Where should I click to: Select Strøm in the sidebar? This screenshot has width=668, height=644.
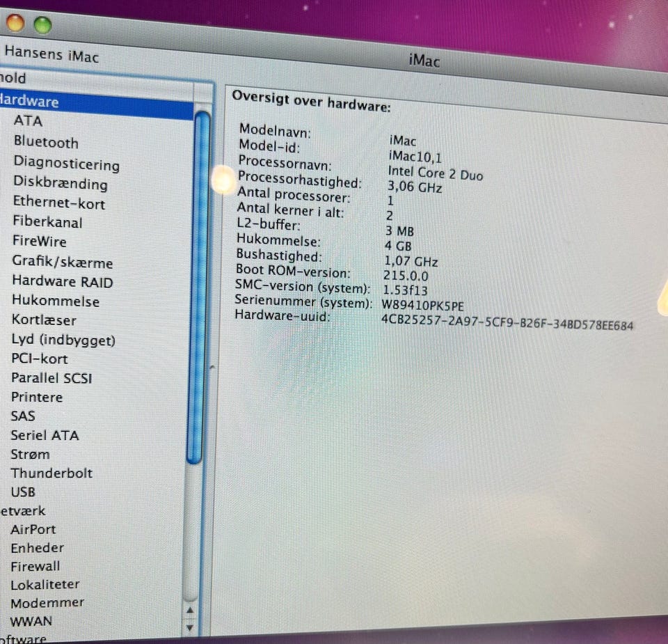pyautogui.click(x=30, y=455)
